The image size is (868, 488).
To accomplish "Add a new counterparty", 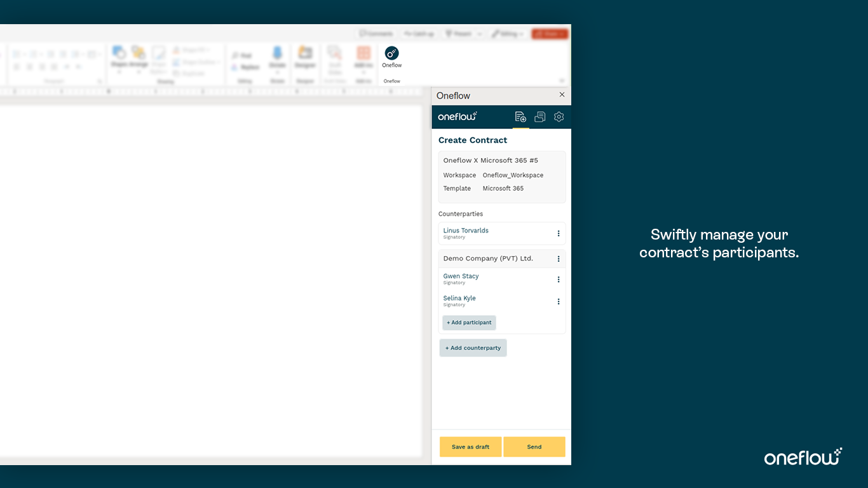I will (473, 348).
